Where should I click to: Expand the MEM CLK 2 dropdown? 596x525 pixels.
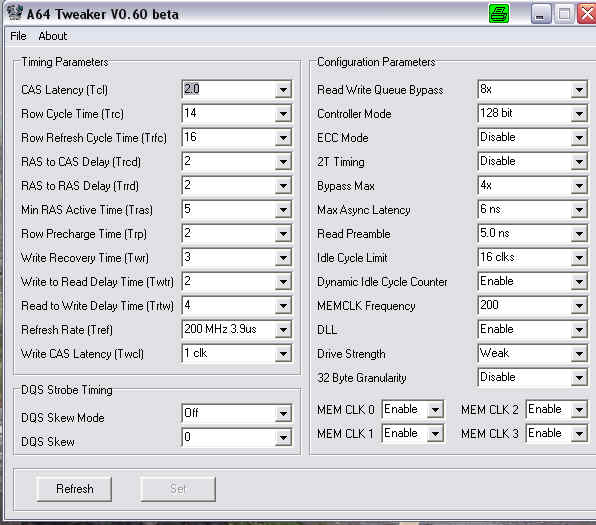[579, 410]
